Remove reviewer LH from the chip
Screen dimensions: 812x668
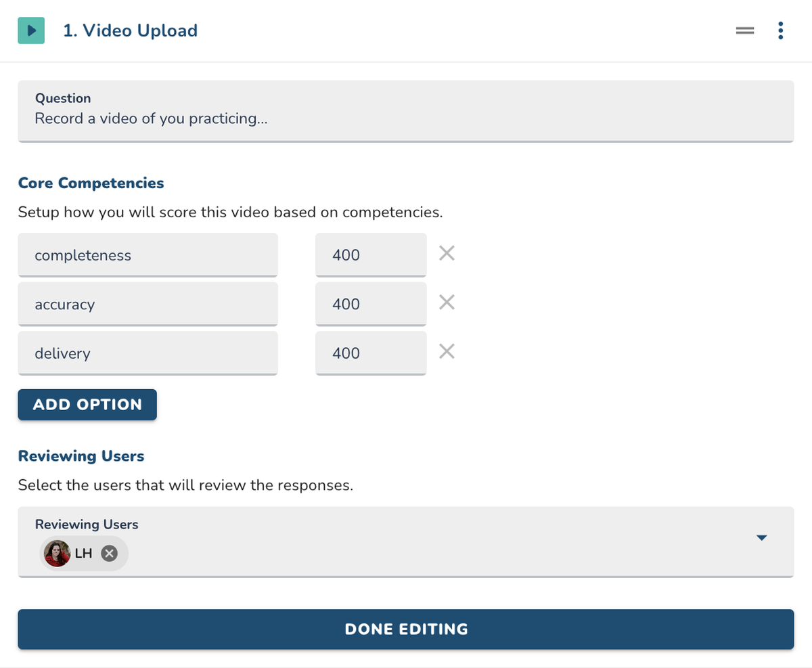point(109,554)
